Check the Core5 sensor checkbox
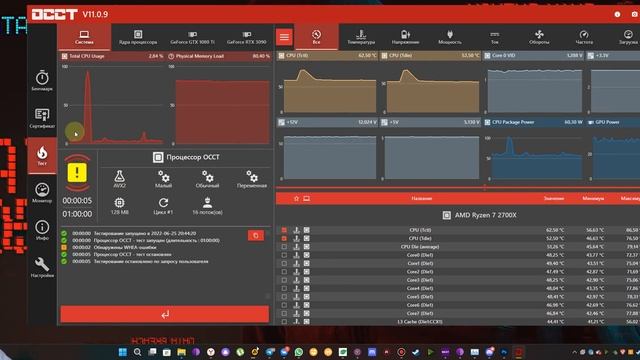Image resolution: width=640 pixels, height=360 pixels. tap(284, 297)
